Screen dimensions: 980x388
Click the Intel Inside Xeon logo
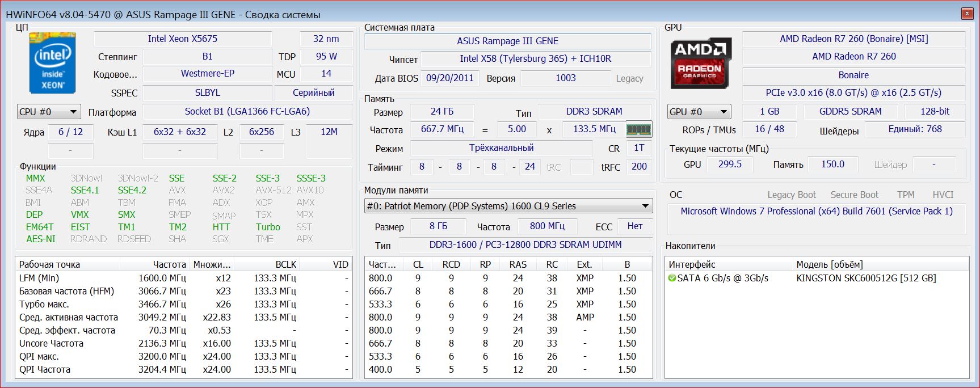52,63
